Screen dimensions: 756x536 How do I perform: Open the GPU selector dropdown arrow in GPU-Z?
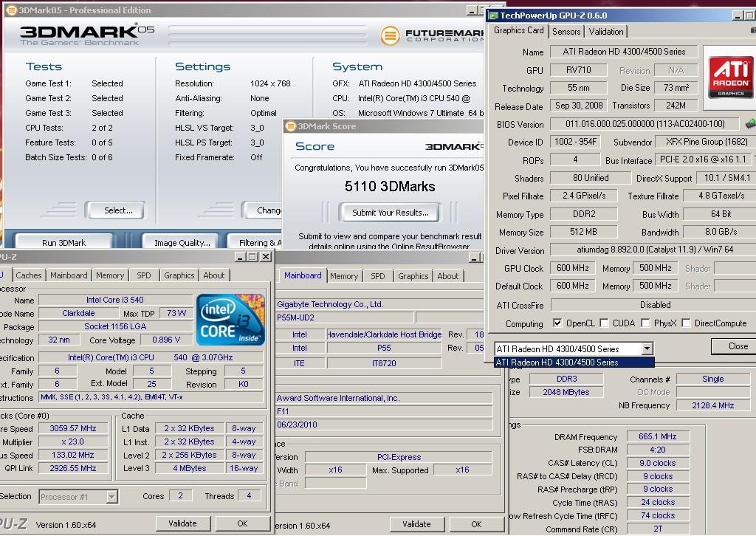tap(647, 348)
